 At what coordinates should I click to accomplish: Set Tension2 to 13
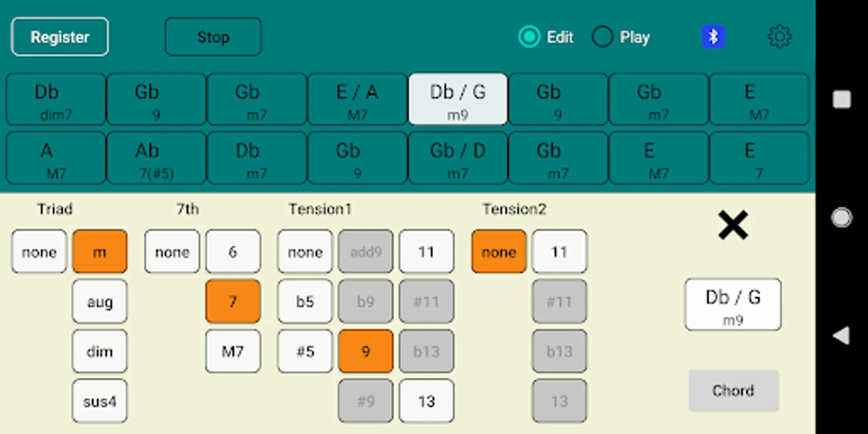tap(559, 401)
